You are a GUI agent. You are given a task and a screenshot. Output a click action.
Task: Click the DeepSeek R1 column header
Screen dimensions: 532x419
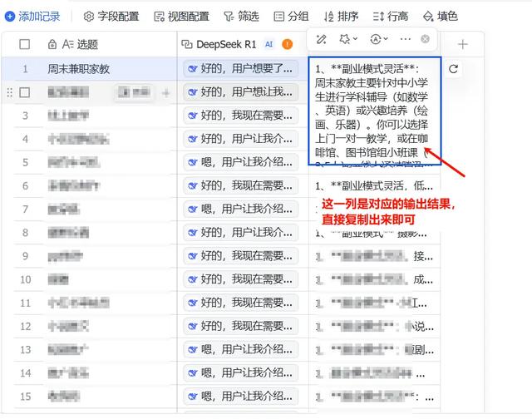click(x=226, y=44)
